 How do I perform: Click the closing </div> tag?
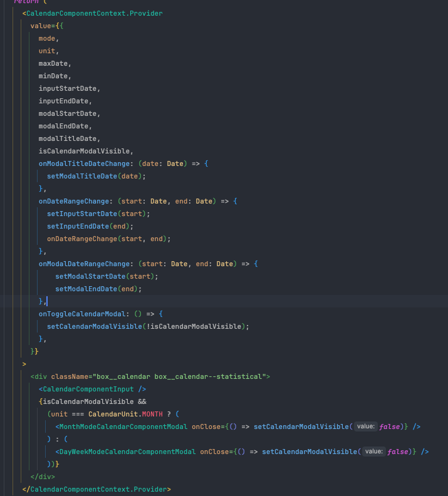coord(43,477)
